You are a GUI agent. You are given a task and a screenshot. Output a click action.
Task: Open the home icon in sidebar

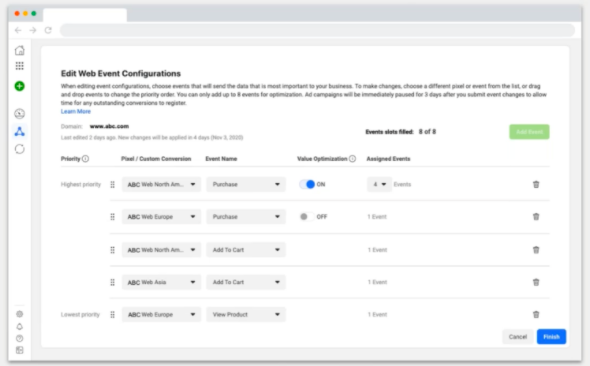tap(20, 50)
